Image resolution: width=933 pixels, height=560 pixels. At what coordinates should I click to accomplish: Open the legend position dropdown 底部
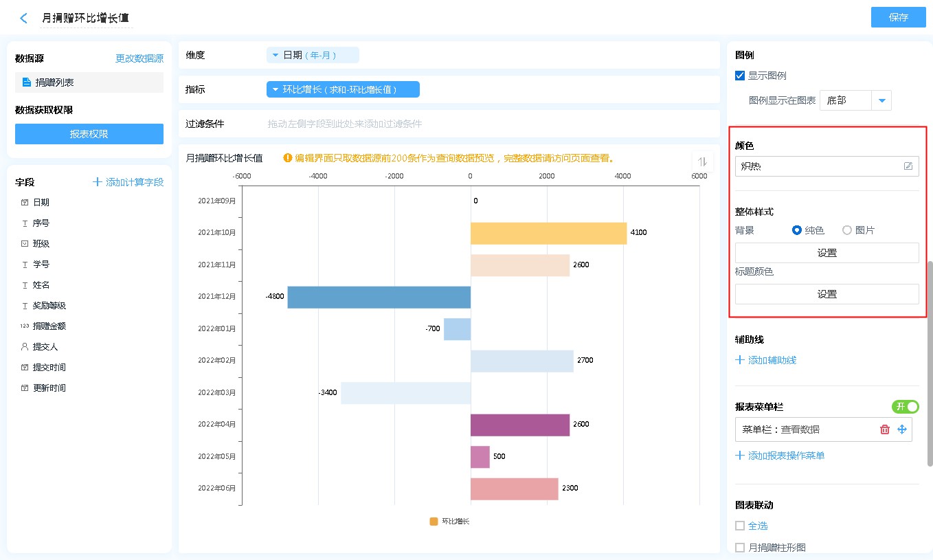tap(881, 101)
